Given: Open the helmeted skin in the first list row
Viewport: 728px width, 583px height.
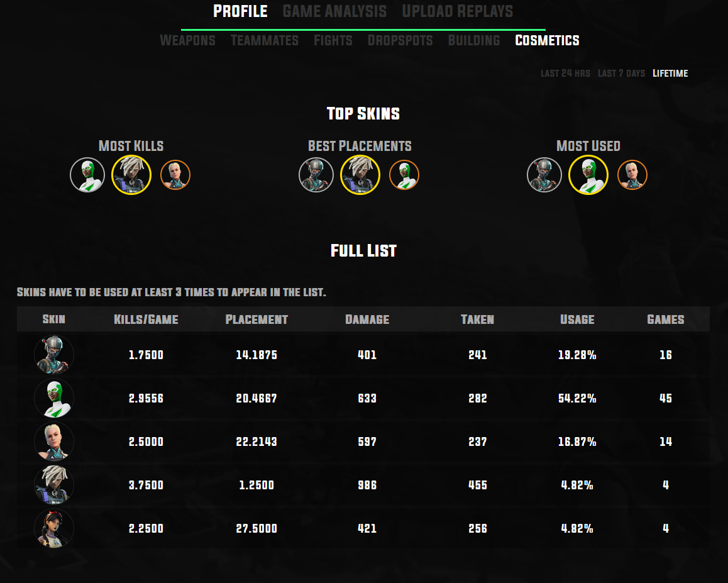Looking at the screenshot, I should click(x=54, y=355).
